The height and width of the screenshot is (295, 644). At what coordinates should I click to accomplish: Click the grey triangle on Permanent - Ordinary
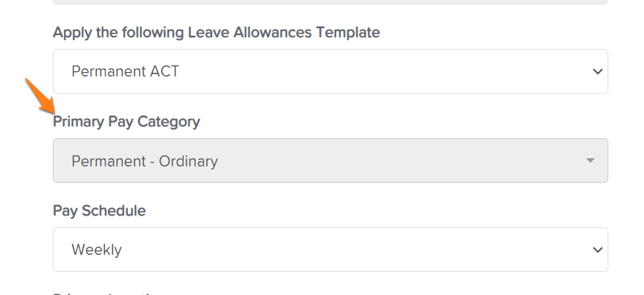pyautogui.click(x=590, y=161)
